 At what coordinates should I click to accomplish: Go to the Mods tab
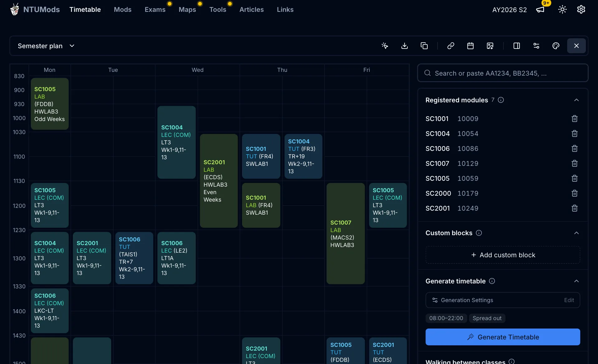(x=123, y=9)
